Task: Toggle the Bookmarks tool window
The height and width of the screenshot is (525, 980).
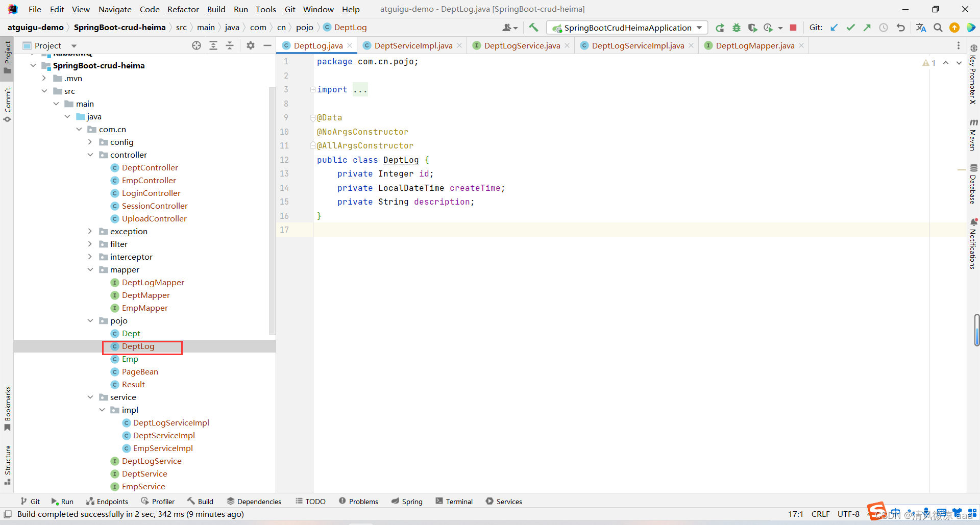Action: 7,408
